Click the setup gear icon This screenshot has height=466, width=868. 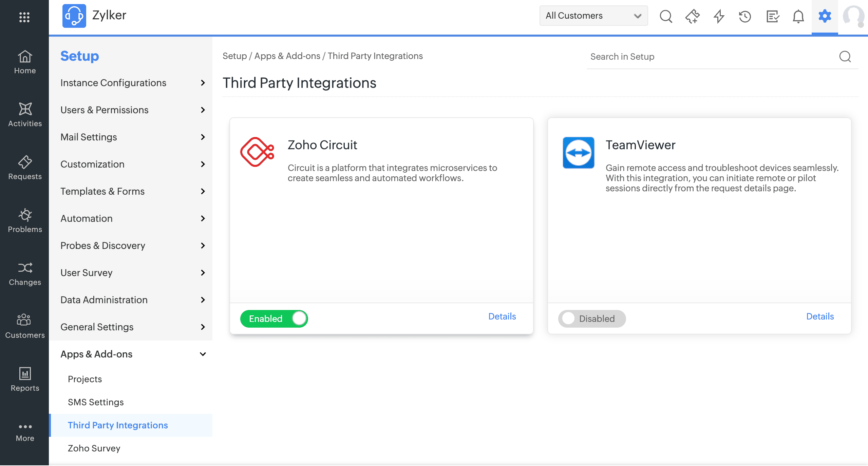tap(825, 16)
